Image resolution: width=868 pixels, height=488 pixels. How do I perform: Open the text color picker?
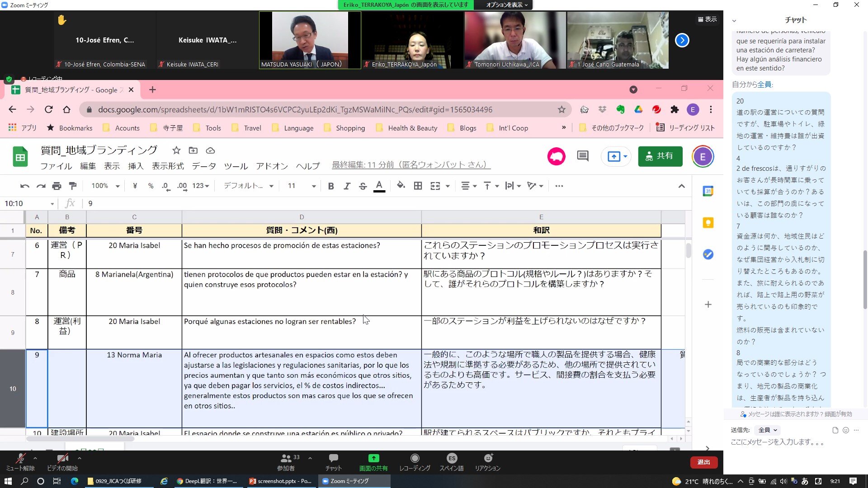(379, 186)
